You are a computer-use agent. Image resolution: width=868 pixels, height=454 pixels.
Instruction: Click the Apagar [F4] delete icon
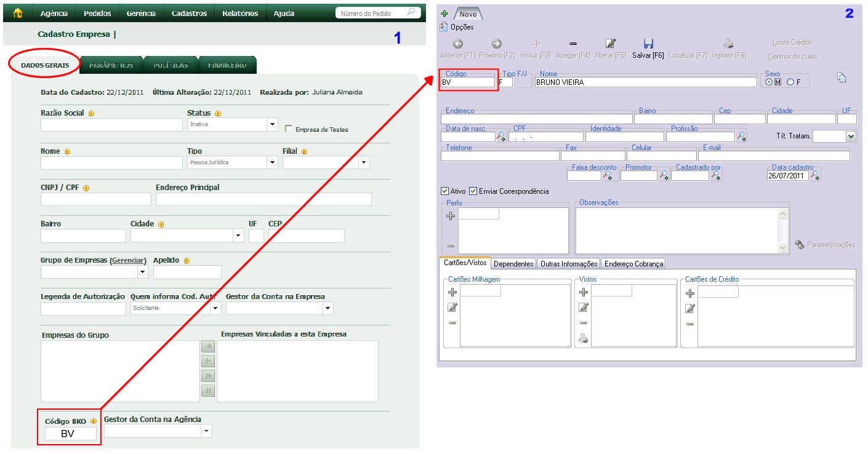pyautogui.click(x=573, y=44)
